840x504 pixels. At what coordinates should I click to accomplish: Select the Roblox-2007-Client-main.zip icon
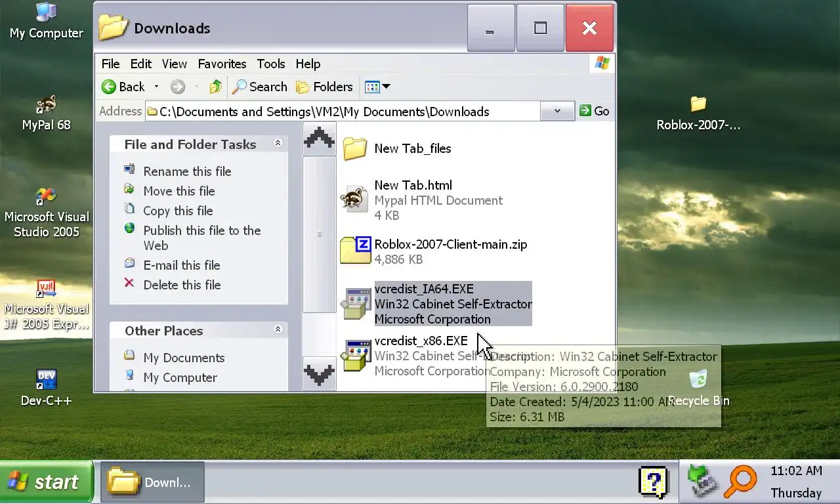(355, 251)
